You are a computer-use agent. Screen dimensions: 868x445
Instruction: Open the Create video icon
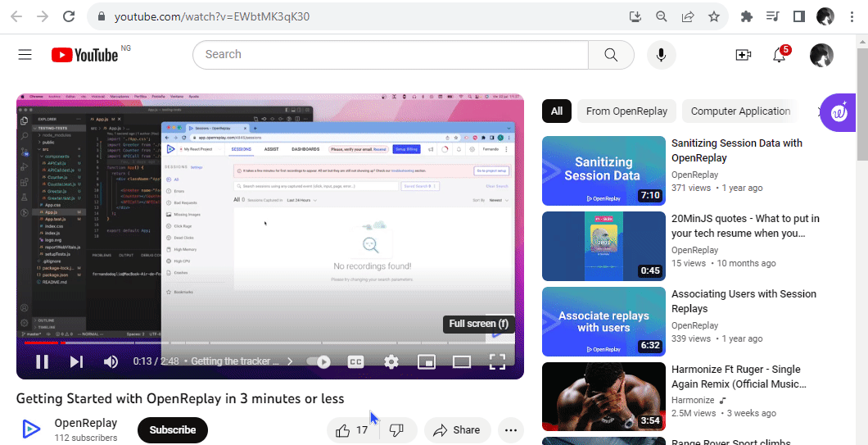[743, 54]
